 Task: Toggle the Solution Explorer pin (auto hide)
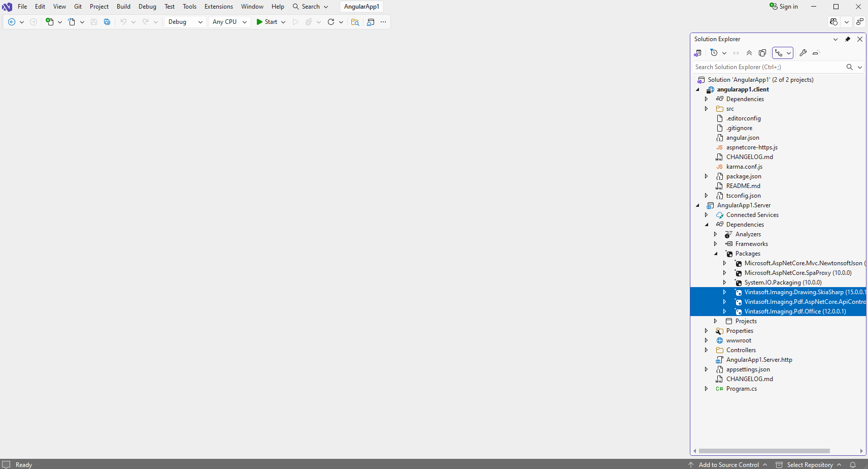(x=847, y=39)
